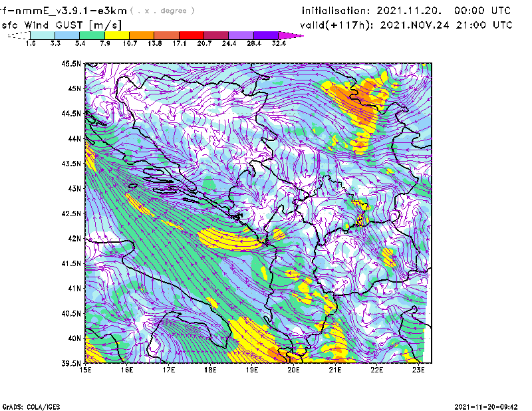Image resolution: width=532 pixels, height=411 pixels.
Task: Click the 'sfc Wind GUST [m/s]' title
Action: [x=61, y=25]
